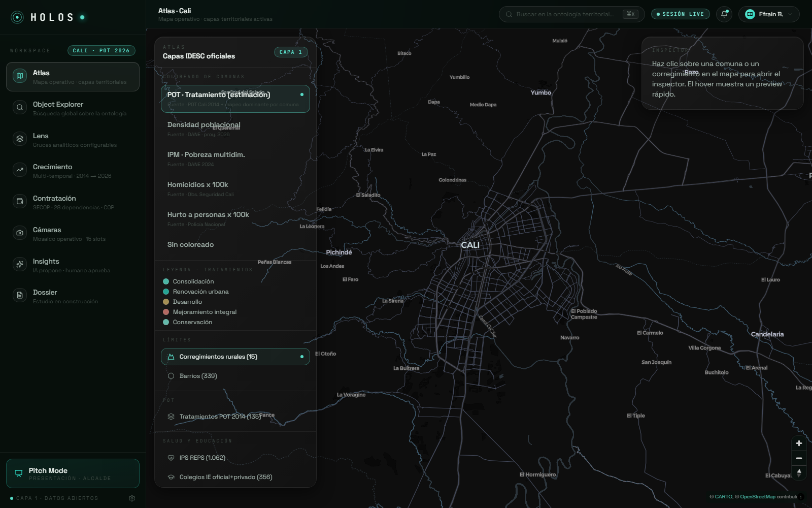Click Tratamientos POT 2014 layers icon
Image resolution: width=812 pixels, height=508 pixels.
coord(171,417)
